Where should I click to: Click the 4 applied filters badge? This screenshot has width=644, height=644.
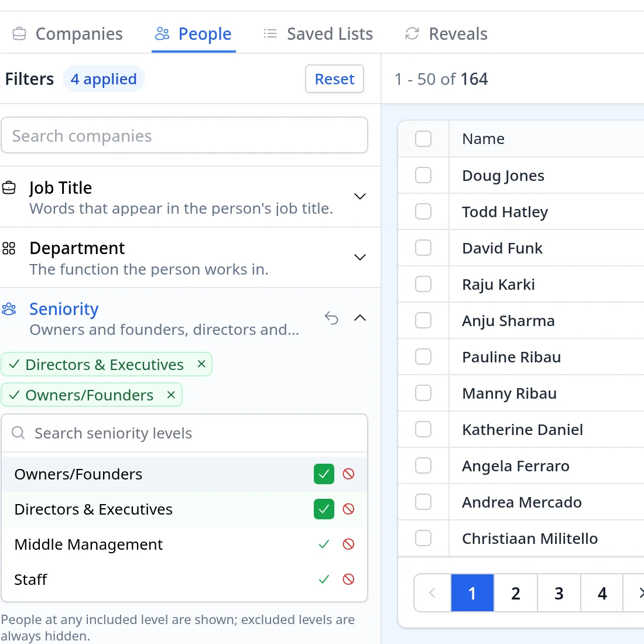tap(104, 79)
